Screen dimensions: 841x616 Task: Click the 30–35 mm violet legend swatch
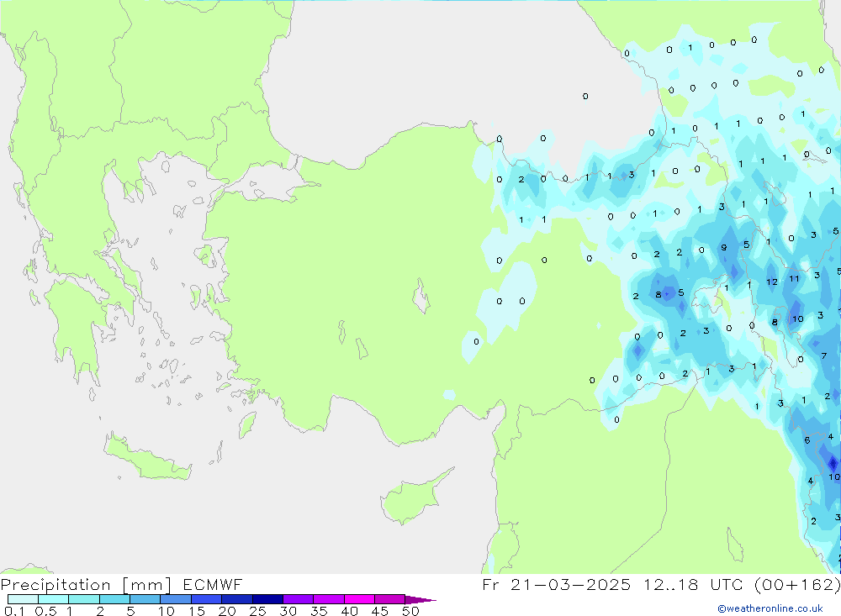298,599
